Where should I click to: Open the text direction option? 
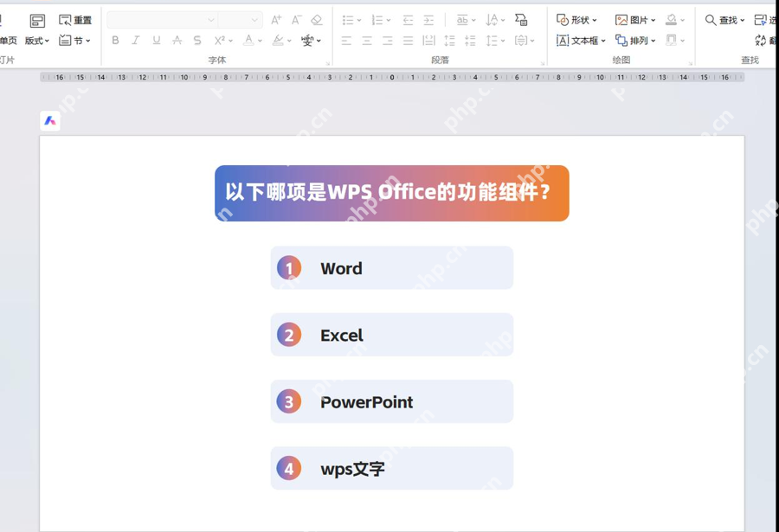tap(495, 20)
